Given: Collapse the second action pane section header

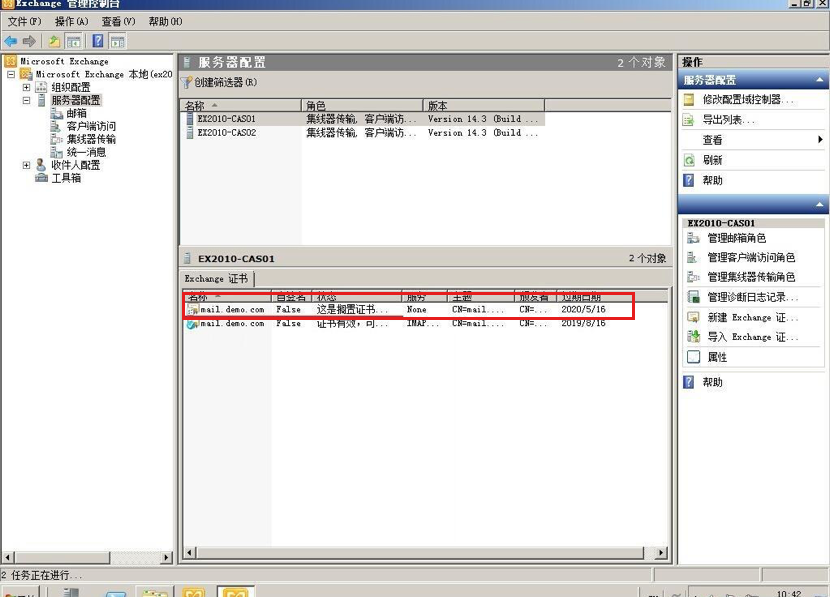Looking at the screenshot, I should 819,204.
